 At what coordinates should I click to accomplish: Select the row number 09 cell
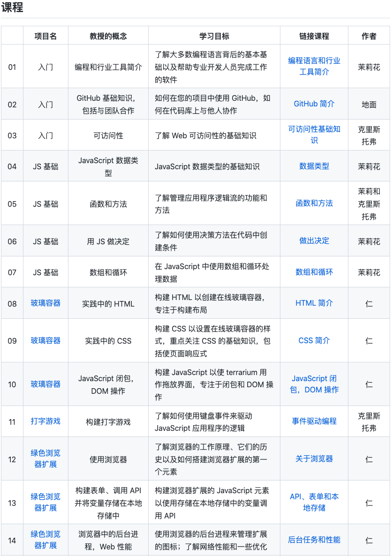12,341
